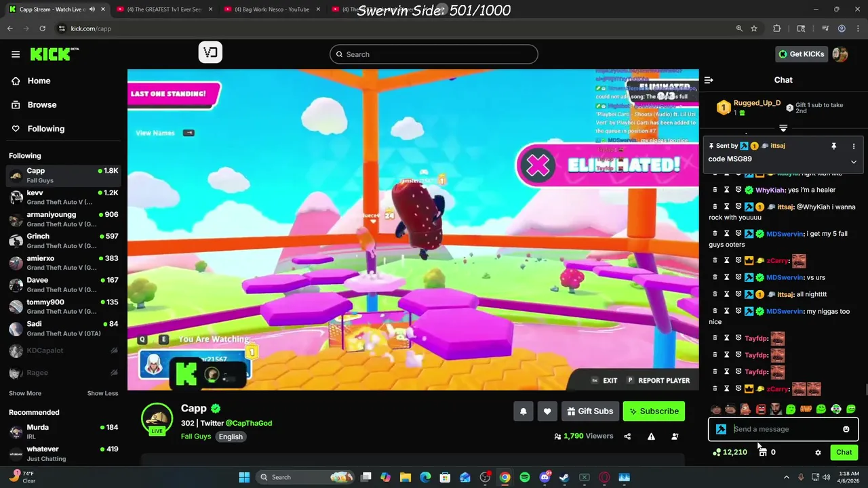This screenshot has height=488, width=868.
Task: Select the English language tag
Action: [231, 436]
